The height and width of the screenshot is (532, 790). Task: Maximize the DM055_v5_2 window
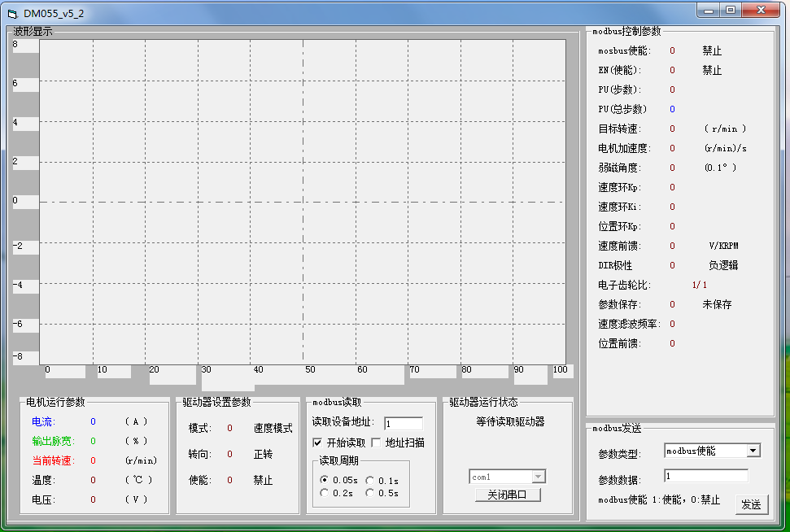pos(731,11)
